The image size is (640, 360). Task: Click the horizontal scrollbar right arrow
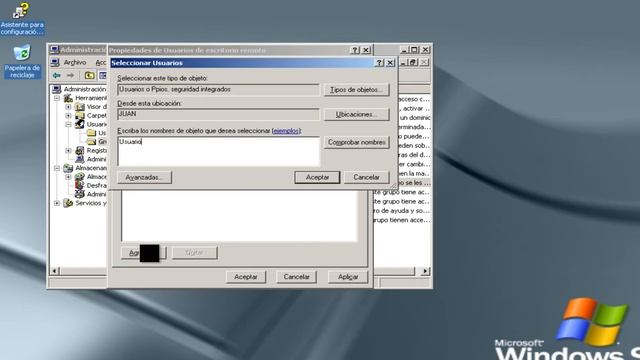[426, 271]
